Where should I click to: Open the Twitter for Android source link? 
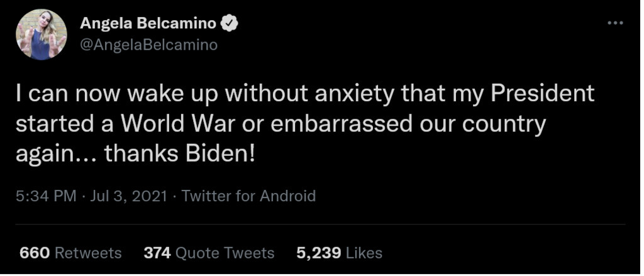click(x=248, y=196)
